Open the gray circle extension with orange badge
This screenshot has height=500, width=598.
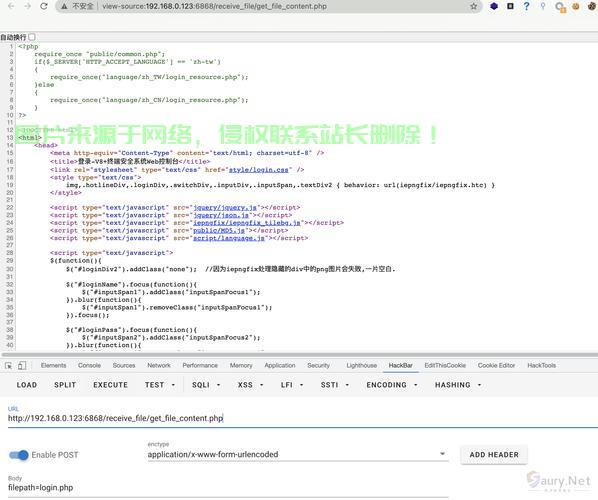pyautogui.click(x=560, y=7)
